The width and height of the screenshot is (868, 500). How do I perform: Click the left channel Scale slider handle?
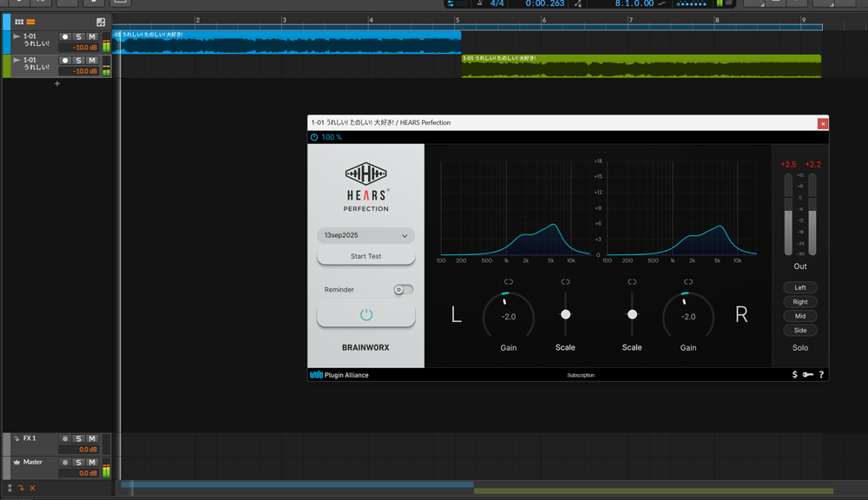click(x=565, y=314)
